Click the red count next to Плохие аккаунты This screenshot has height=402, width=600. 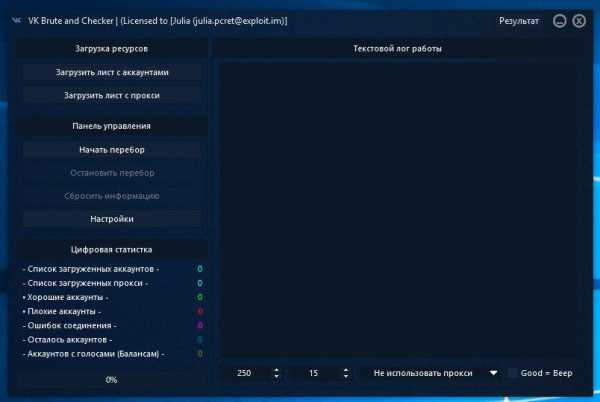[200, 311]
